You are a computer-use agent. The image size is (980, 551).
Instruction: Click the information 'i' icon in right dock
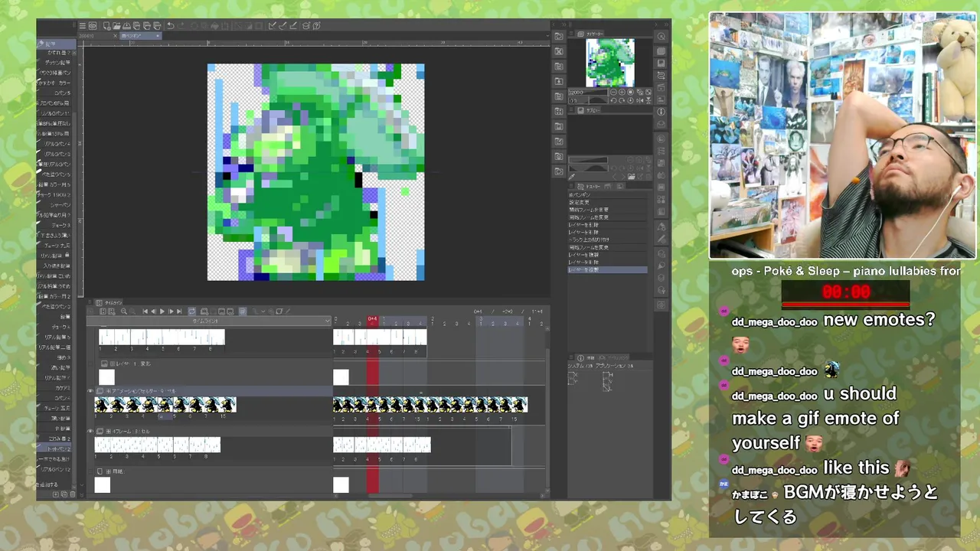[x=661, y=112]
